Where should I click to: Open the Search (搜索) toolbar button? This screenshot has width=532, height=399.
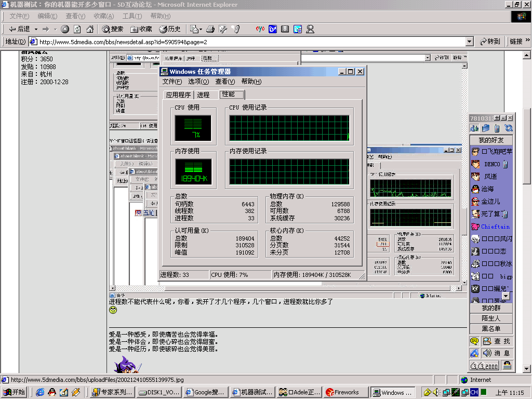point(113,29)
